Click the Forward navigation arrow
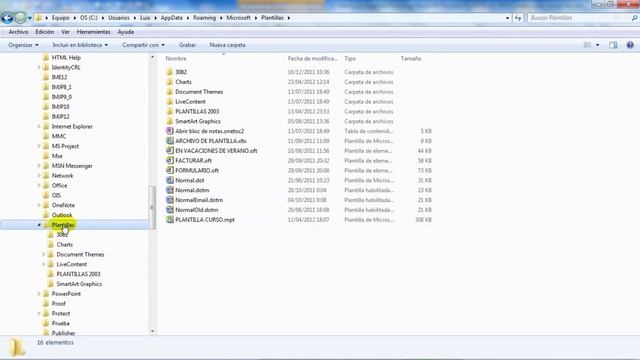Screen dimensions: 640x360 click(20, 18)
